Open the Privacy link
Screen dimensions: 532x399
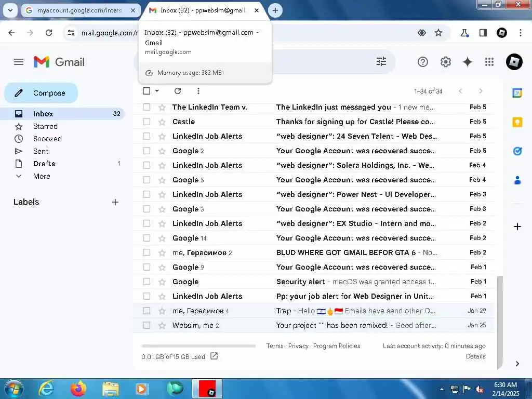pyautogui.click(x=298, y=345)
